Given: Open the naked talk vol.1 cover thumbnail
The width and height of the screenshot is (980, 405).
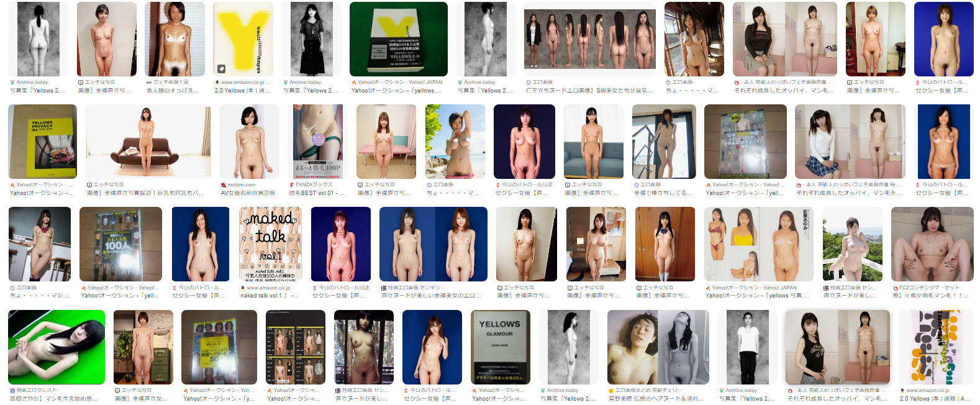Looking at the screenshot, I should click(x=270, y=244).
